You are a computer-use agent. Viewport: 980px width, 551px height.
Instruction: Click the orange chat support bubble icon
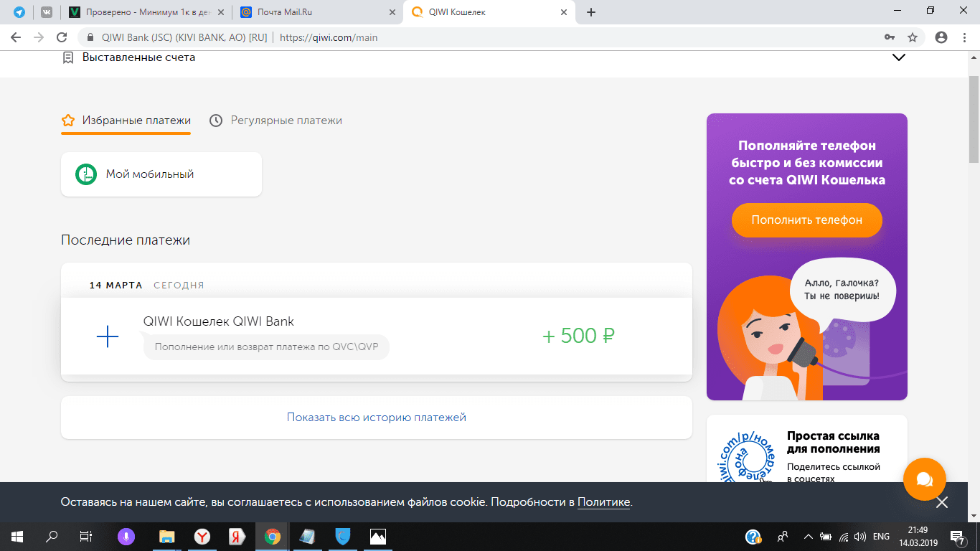pyautogui.click(x=924, y=479)
